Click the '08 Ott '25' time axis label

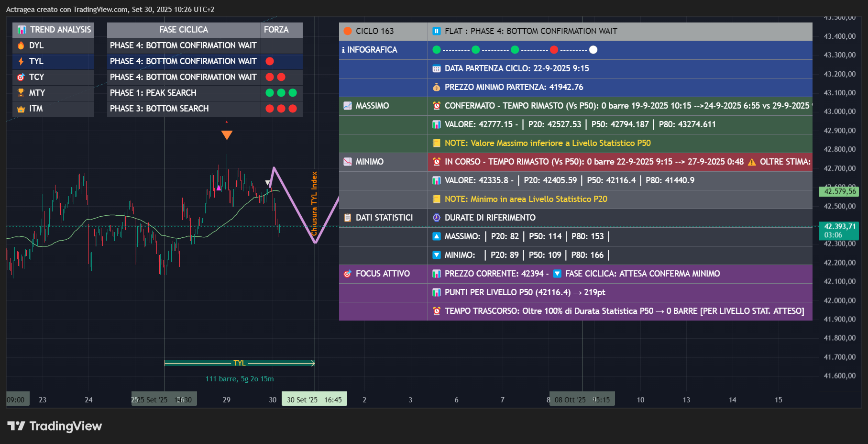(x=582, y=400)
